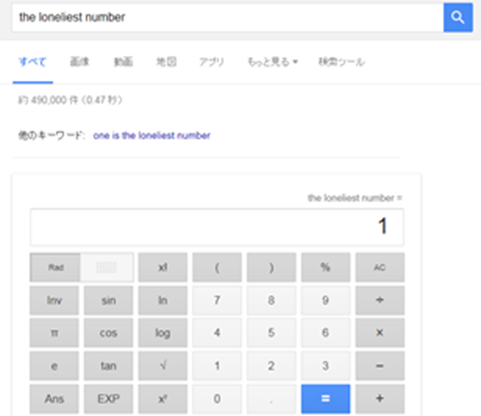Switch to the 画像 images tab
Image resolution: width=481 pixels, height=416 pixels.
79,62
